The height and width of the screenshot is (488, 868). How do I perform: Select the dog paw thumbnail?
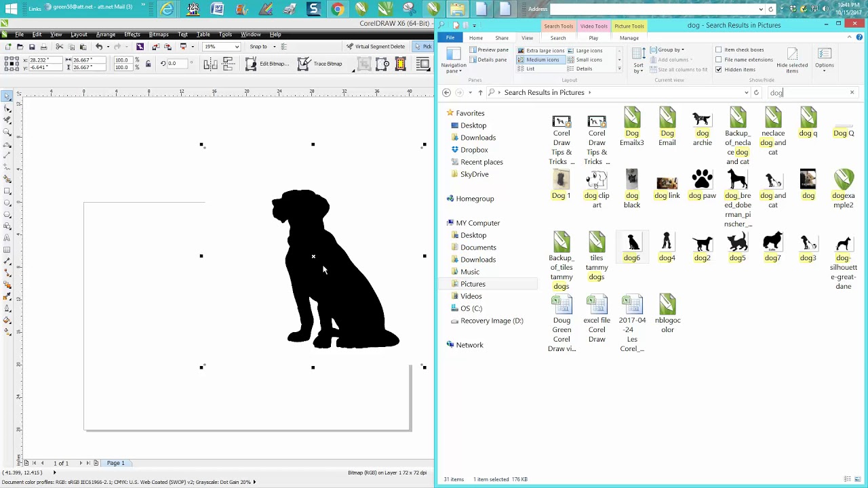click(702, 184)
